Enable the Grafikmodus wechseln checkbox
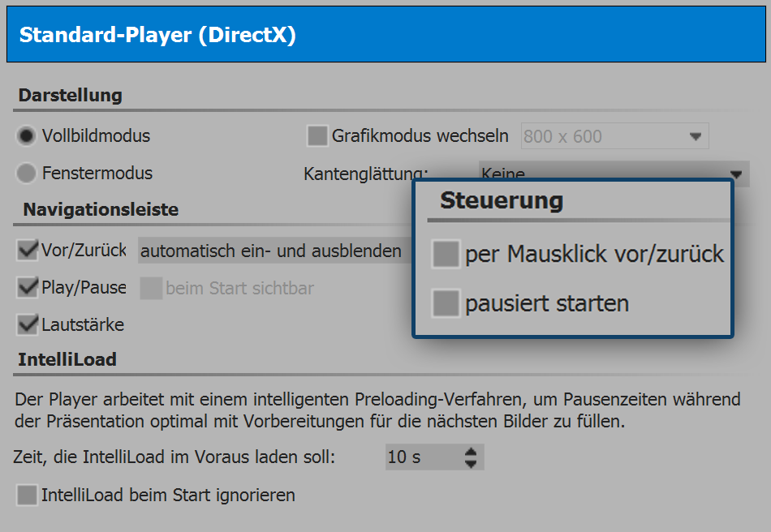The height and width of the screenshot is (532, 771). (317, 135)
